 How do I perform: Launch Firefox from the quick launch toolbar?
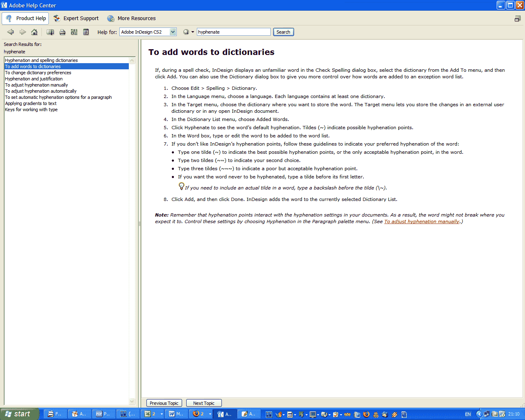tap(366, 414)
